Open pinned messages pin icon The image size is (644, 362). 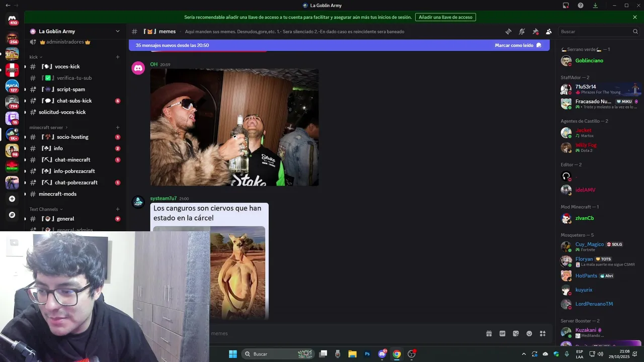535,31
